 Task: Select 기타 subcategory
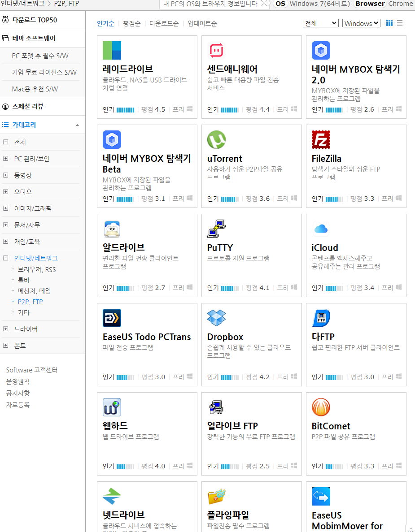24,312
